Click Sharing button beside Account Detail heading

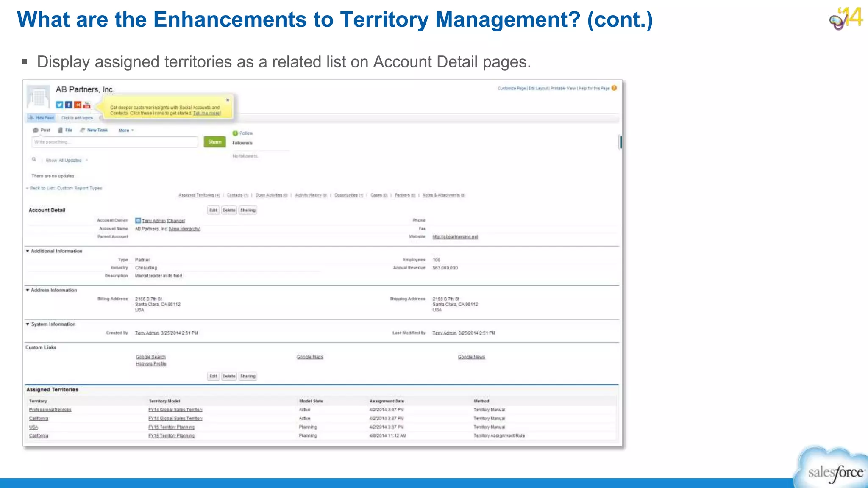248,210
